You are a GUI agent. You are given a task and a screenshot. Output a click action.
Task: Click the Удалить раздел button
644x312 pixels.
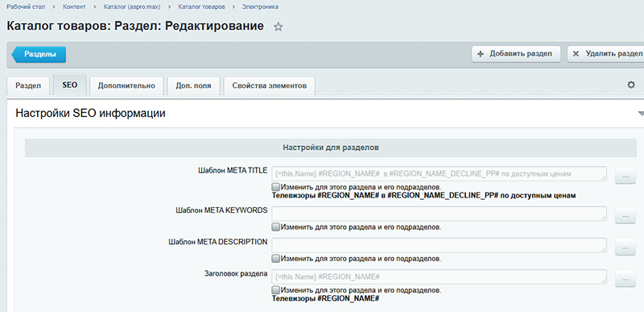606,54
